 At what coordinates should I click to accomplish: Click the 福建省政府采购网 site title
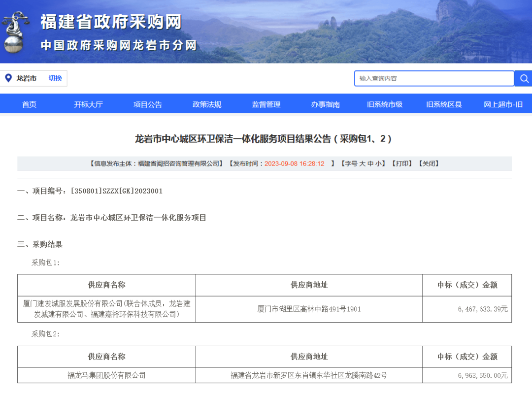(x=111, y=22)
